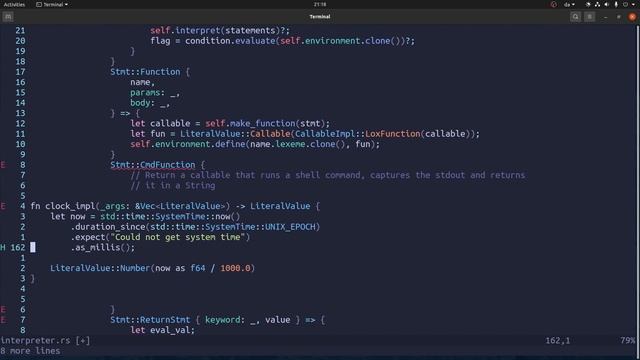Click '.duration_since' method call

(108, 227)
